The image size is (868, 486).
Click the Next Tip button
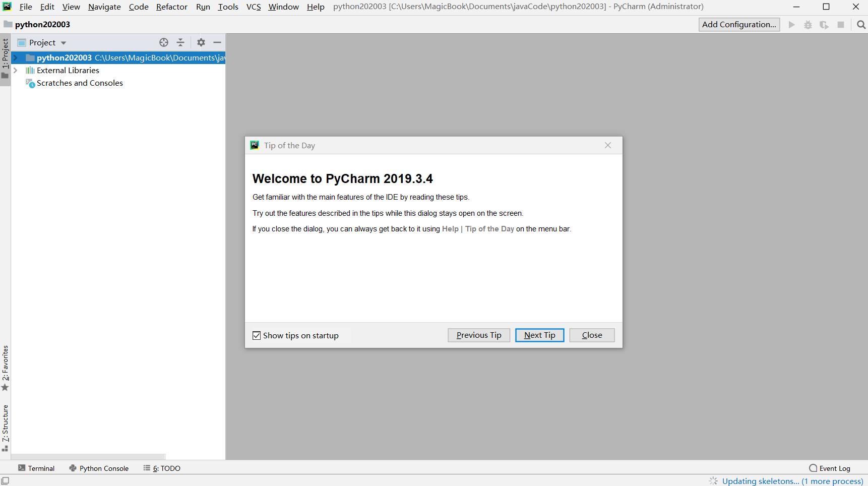(x=539, y=335)
